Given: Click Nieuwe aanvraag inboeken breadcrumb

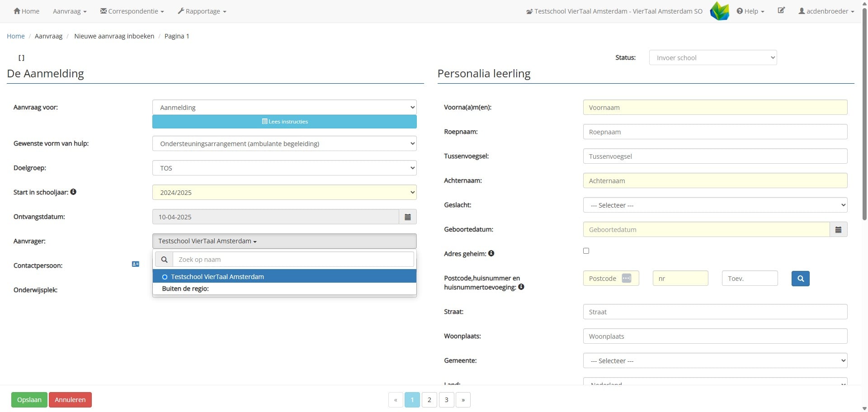Looking at the screenshot, I should coord(114,36).
